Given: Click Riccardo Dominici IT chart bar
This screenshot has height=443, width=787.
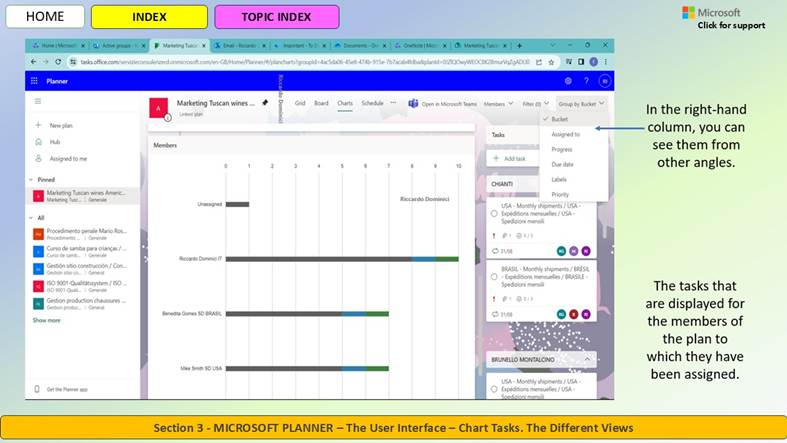Looking at the screenshot, I should 342,259.
